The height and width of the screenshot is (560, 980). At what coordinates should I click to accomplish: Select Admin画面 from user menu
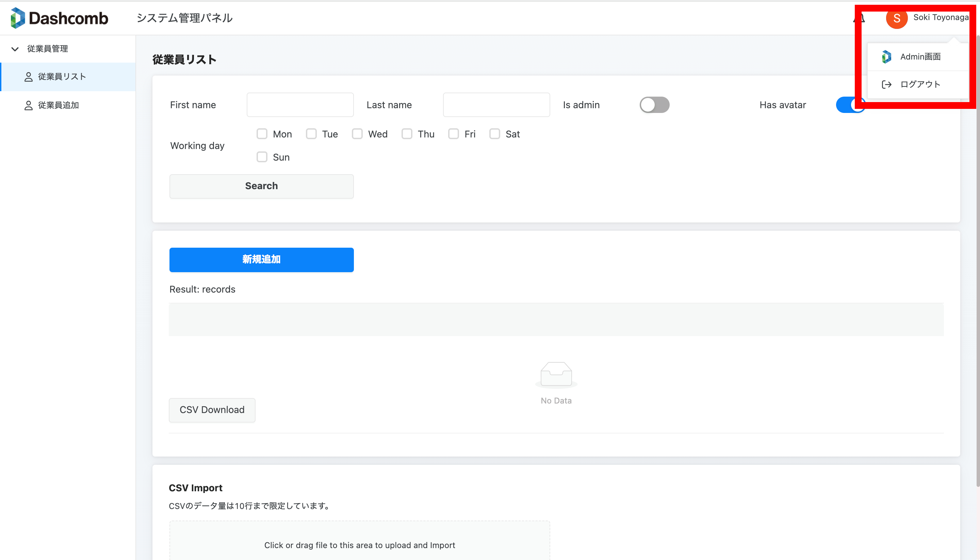pos(920,57)
